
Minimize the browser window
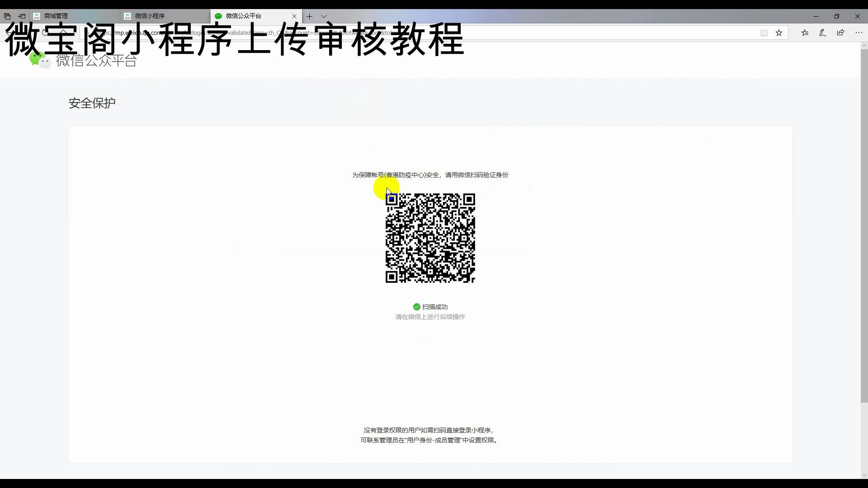[x=816, y=16]
